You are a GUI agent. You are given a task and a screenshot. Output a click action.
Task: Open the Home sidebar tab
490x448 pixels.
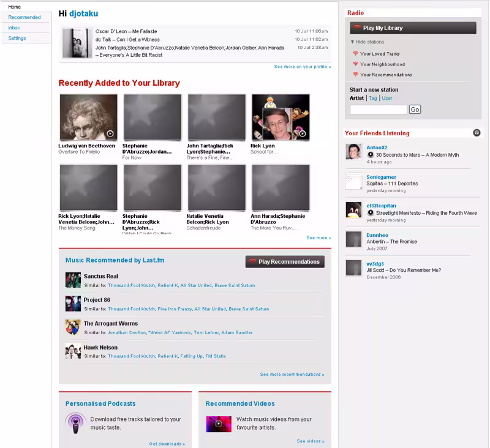point(14,7)
